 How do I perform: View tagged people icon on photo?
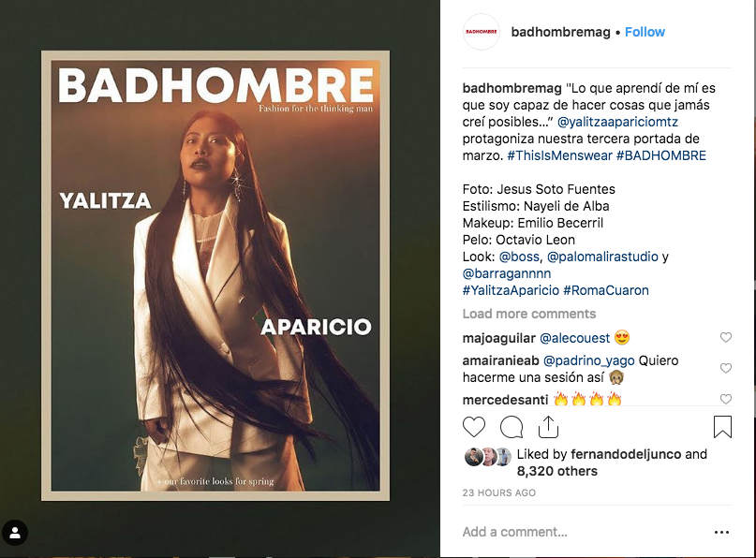(15, 533)
